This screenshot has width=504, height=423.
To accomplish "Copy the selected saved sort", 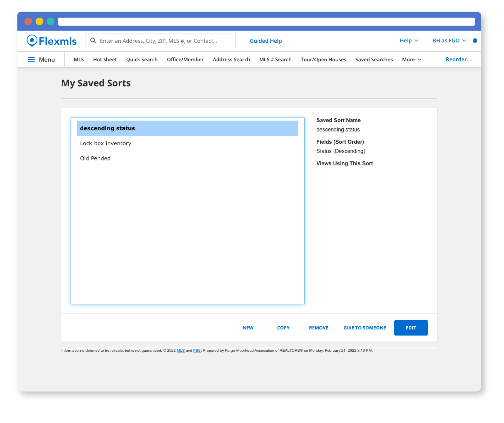I will coord(283,328).
